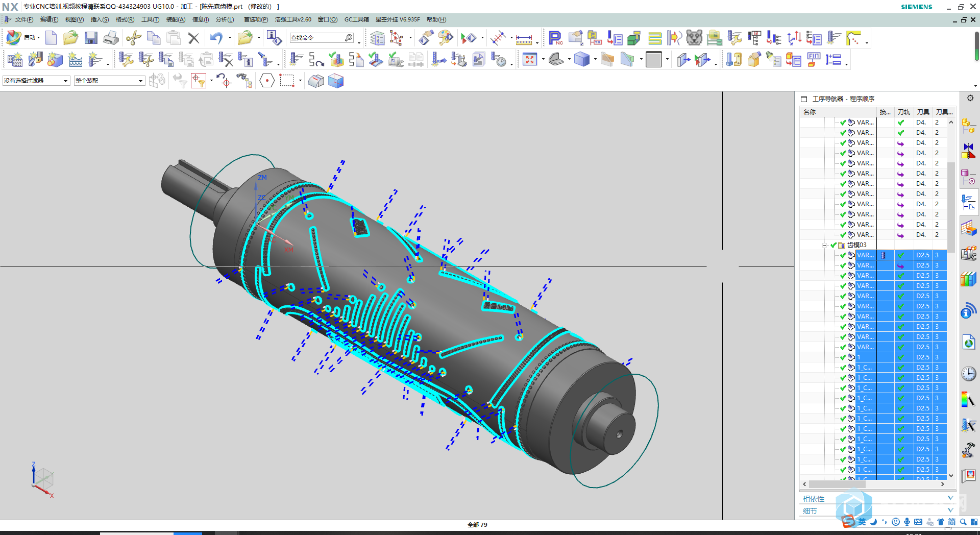The image size is (980, 535).
Task: Click the Print icon
Action: tap(111, 38)
